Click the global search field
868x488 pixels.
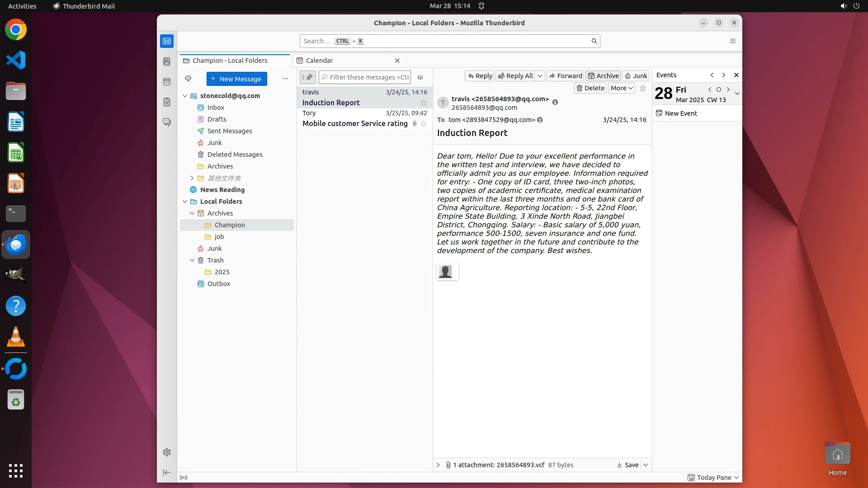click(445, 41)
